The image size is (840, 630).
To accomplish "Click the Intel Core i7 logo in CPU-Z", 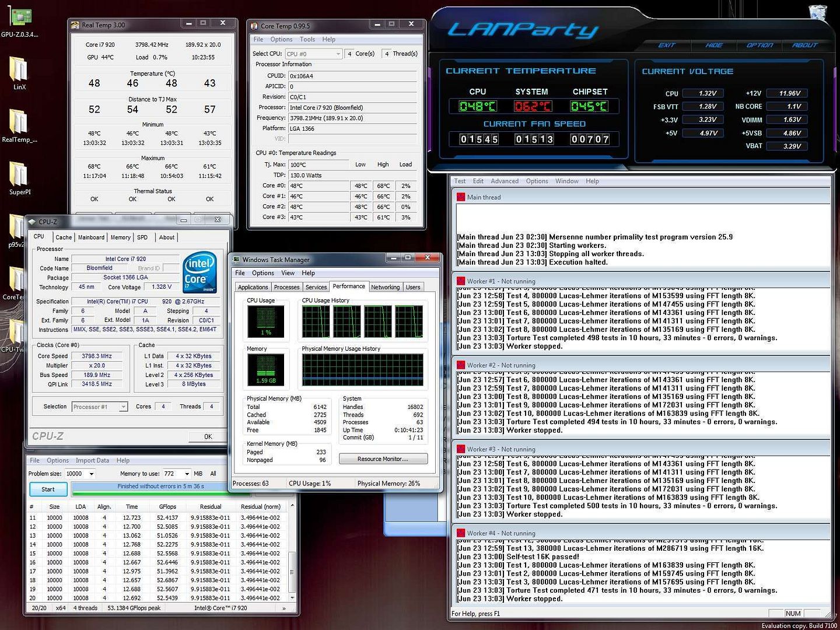I will click(199, 272).
